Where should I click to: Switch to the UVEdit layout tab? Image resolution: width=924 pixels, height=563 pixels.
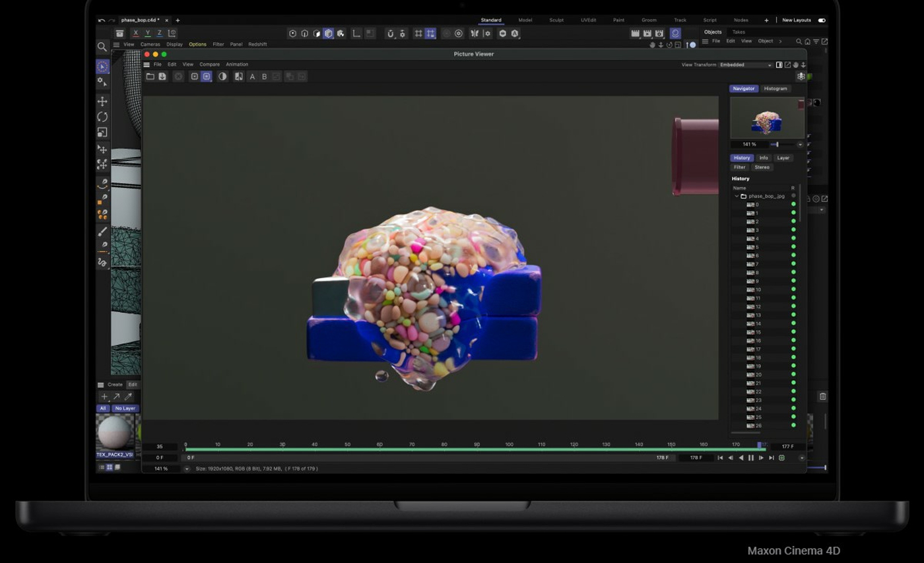pyautogui.click(x=588, y=20)
